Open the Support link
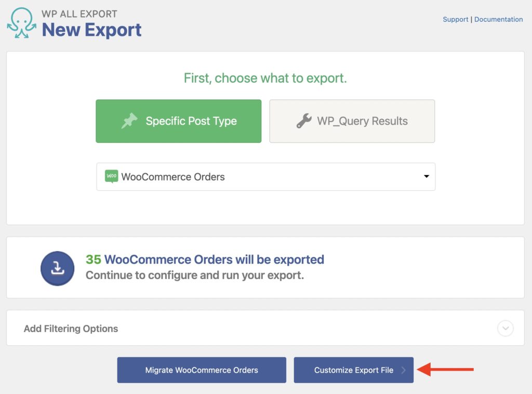532x394 pixels. [455, 19]
